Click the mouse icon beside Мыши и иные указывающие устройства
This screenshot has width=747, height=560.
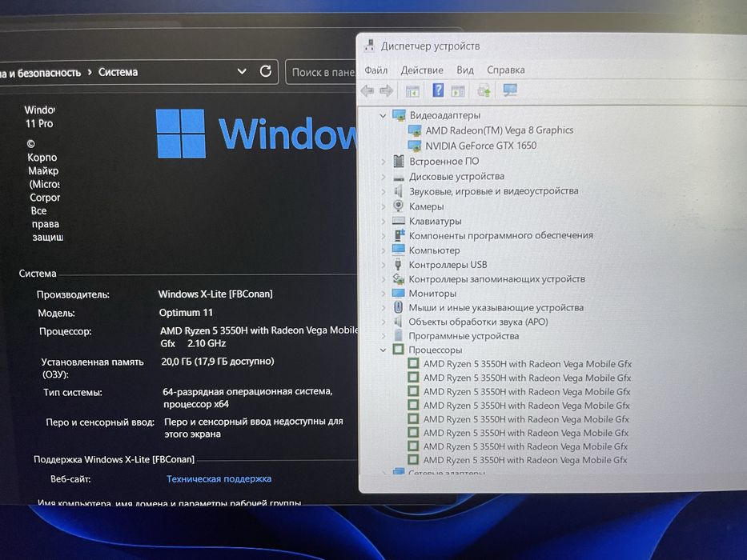point(398,307)
